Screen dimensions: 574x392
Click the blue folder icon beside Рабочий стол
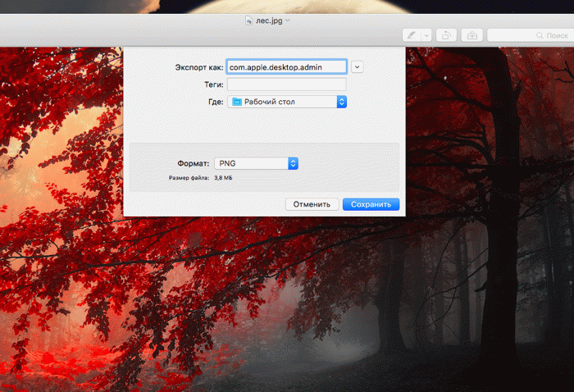pyautogui.click(x=237, y=102)
